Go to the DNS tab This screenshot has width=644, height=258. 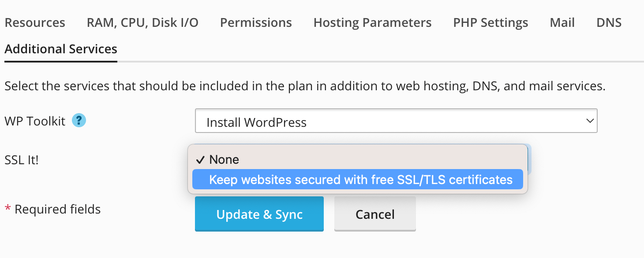coord(609,23)
